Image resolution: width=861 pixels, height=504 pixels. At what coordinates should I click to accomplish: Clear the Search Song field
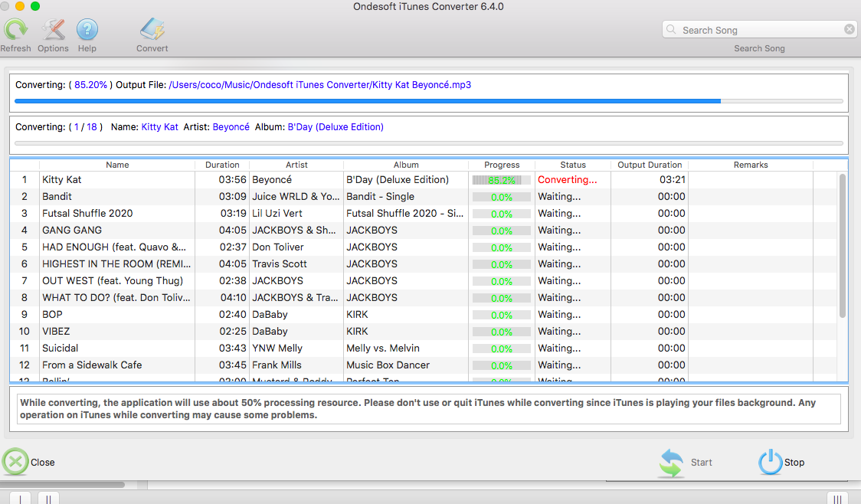coord(849,30)
